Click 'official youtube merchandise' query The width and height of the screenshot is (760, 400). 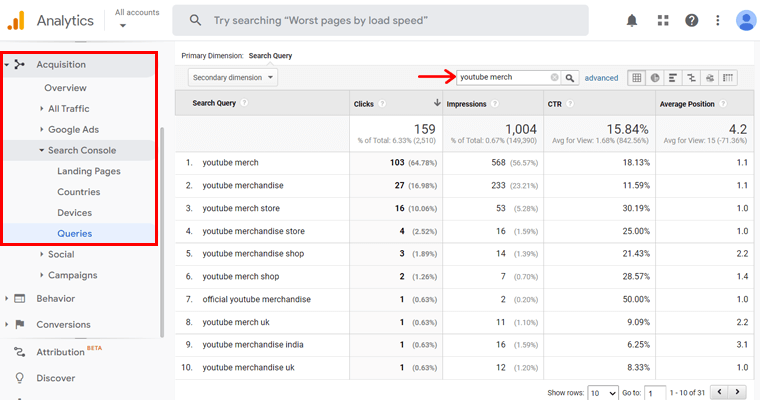[256, 299]
